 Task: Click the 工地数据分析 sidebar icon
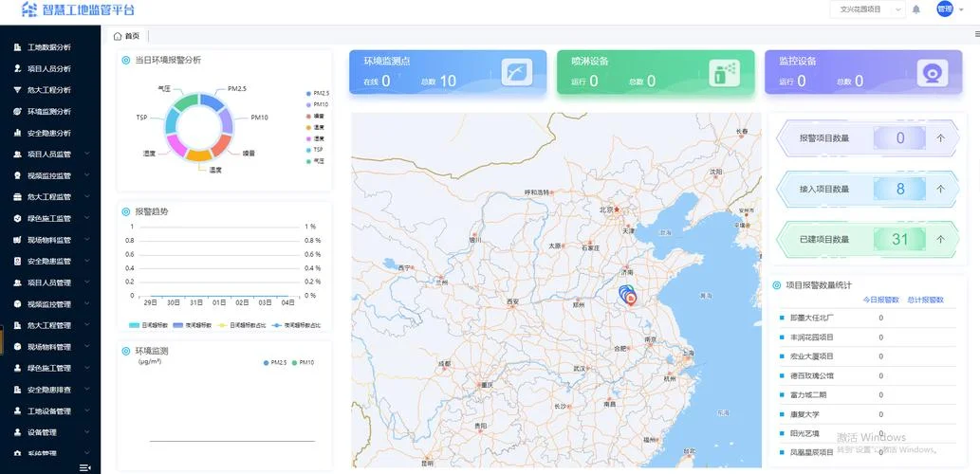pos(17,47)
